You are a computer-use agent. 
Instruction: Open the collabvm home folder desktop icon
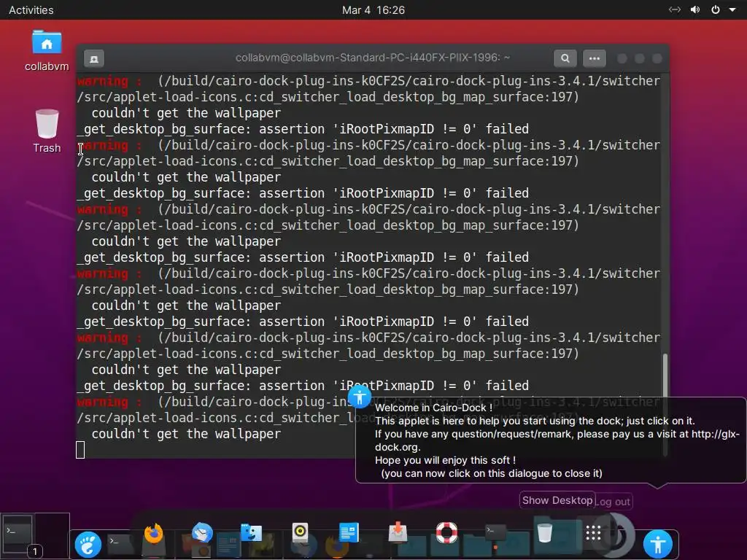(47, 50)
